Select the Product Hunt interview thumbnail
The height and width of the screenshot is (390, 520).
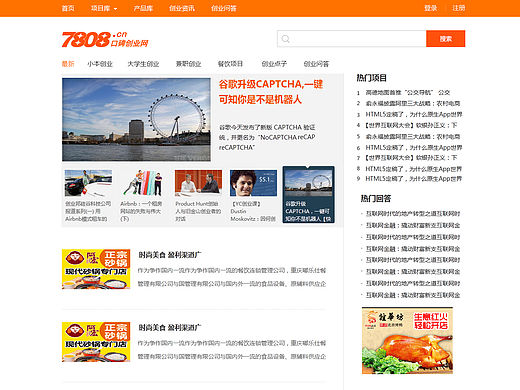point(198,183)
